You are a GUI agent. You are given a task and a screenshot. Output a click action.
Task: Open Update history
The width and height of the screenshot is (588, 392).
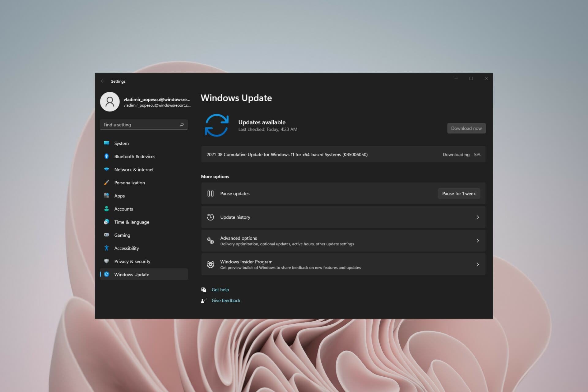(x=343, y=217)
